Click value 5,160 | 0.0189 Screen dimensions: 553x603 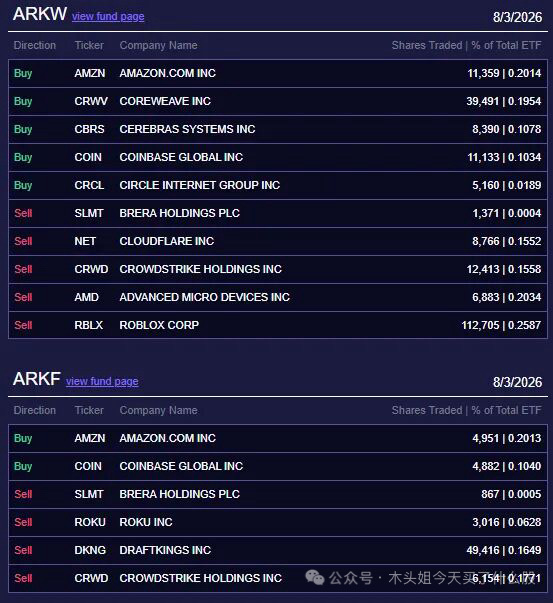pos(506,185)
